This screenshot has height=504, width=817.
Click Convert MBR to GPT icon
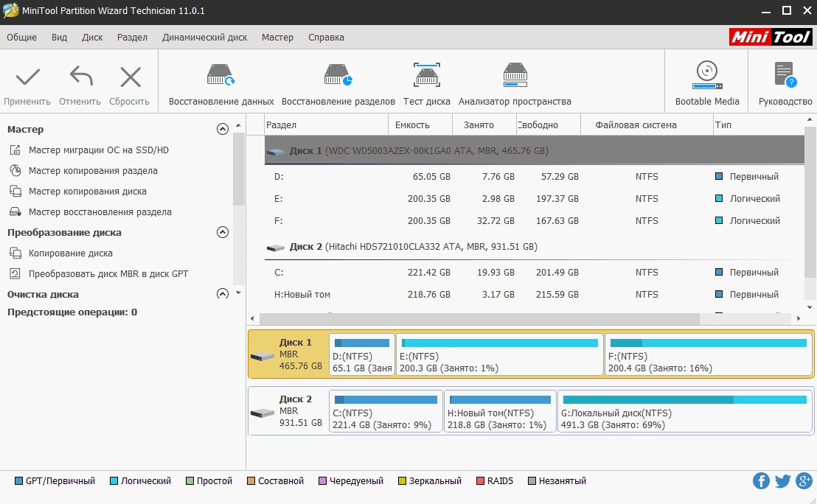[15, 274]
